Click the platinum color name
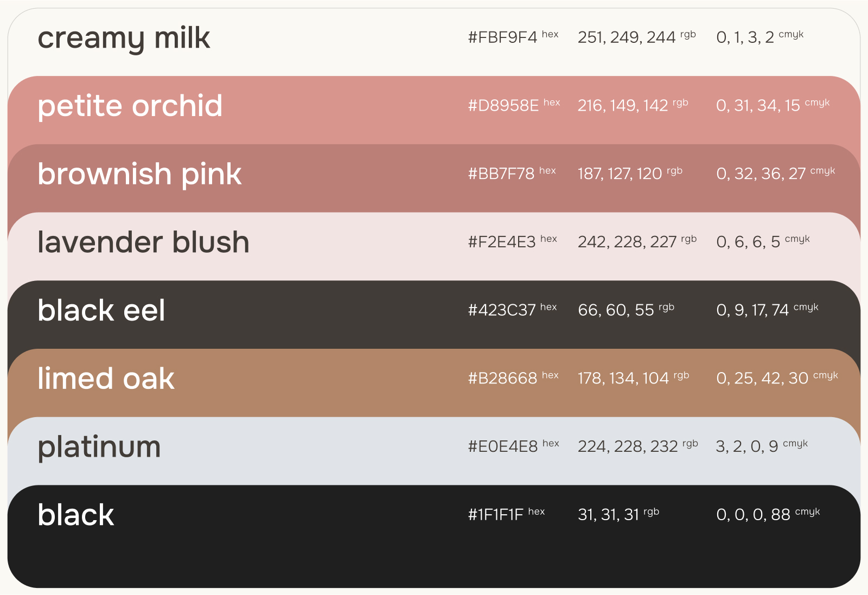This screenshot has width=868, height=595. pyautogui.click(x=99, y=447)
